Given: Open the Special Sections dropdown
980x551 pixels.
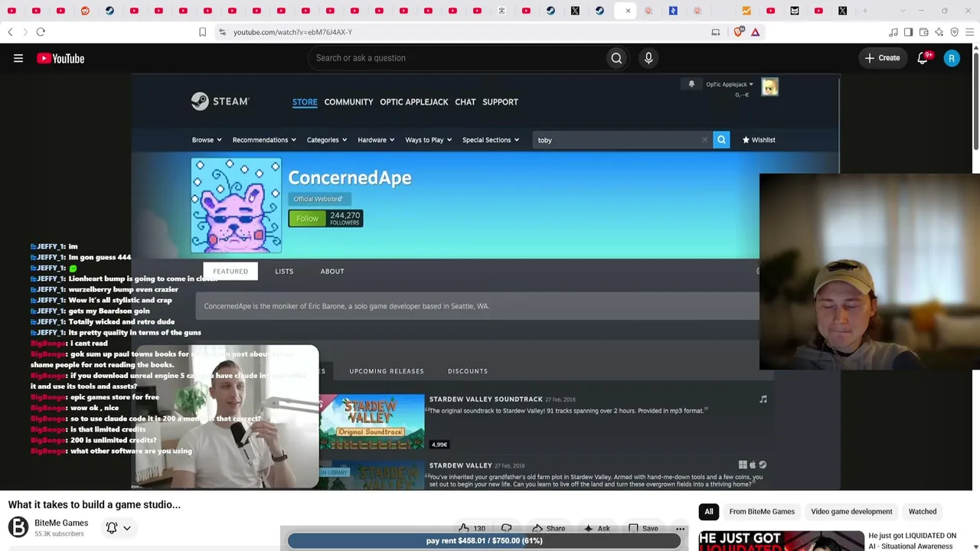Looking at the screenshot, I should click(491, 140).
